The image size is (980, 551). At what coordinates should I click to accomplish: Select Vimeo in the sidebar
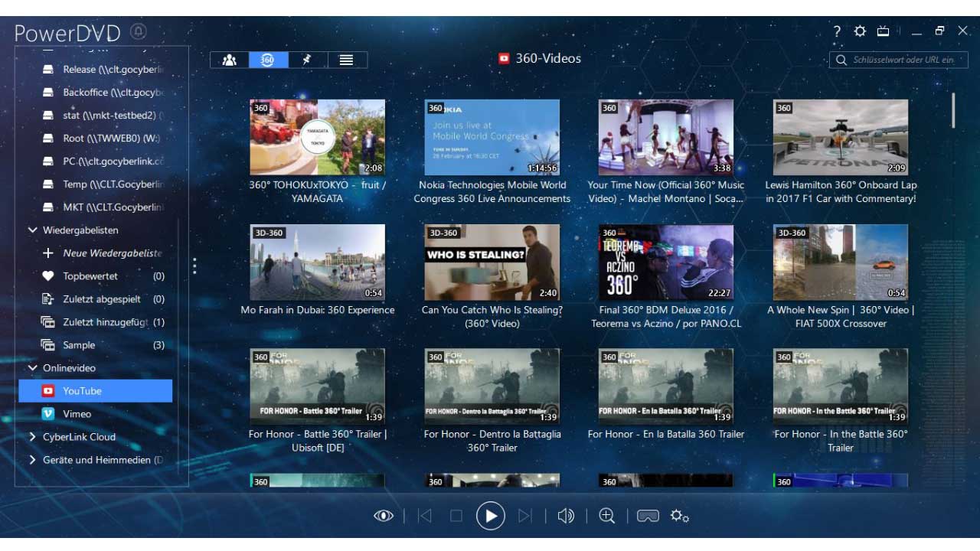tap(77, 414)
